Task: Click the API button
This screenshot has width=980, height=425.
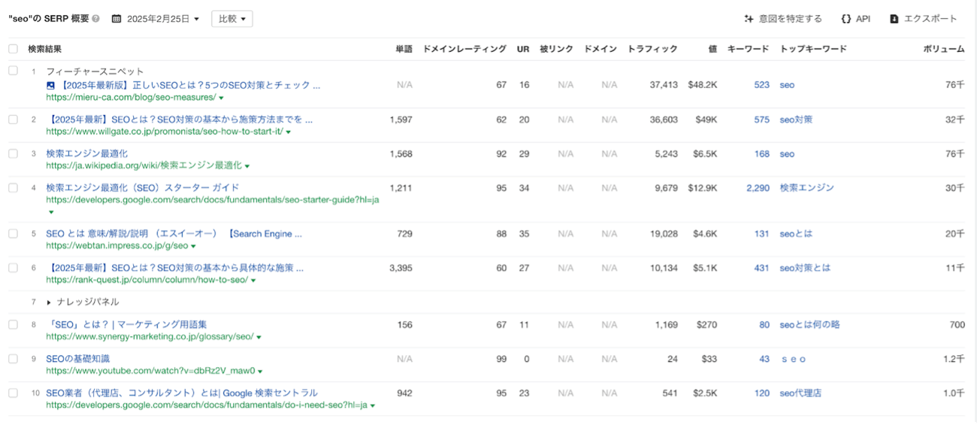Action: tap(856, 19)
